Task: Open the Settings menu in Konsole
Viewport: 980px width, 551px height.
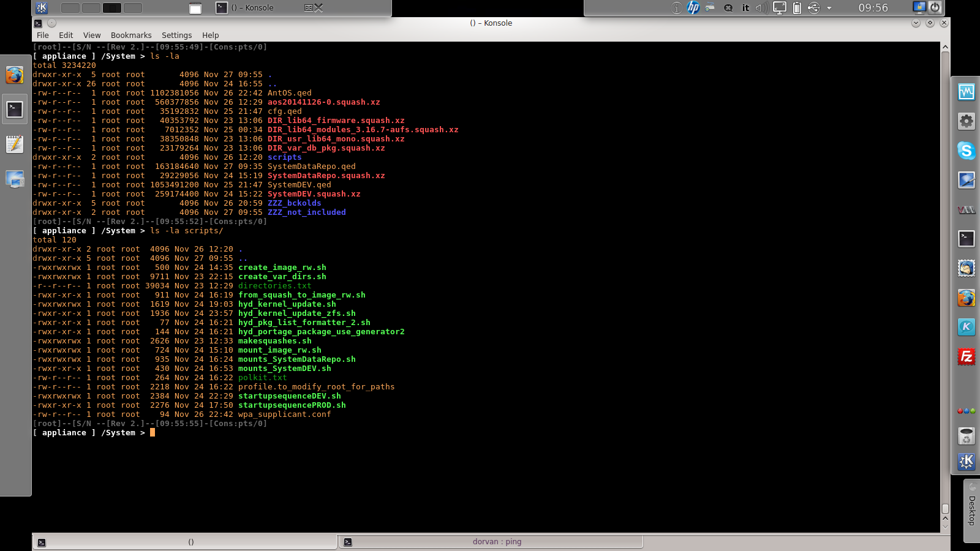Action: 176,35
